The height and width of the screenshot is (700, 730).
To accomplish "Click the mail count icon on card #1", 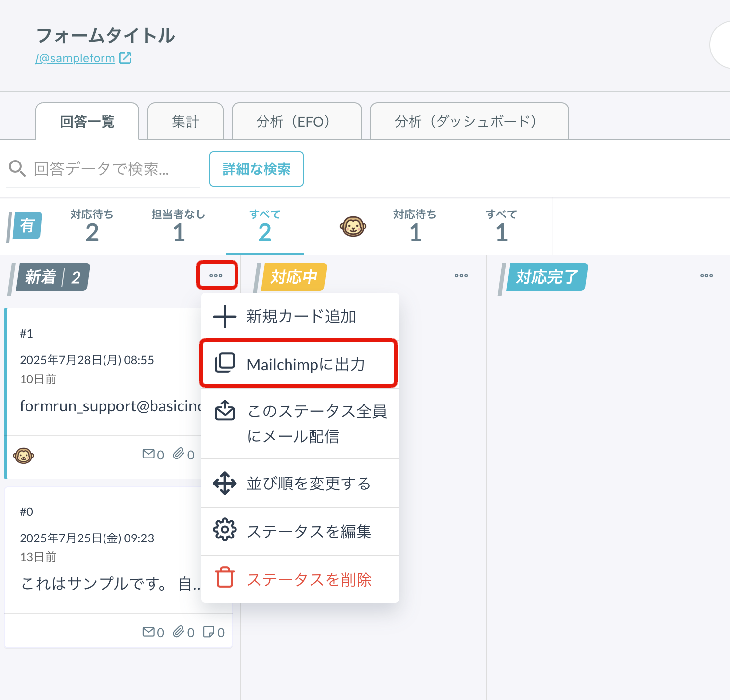I will [149, 454].
